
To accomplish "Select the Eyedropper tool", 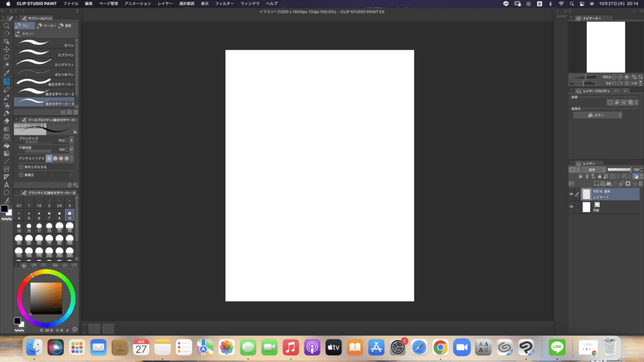I will pos(7,73).
